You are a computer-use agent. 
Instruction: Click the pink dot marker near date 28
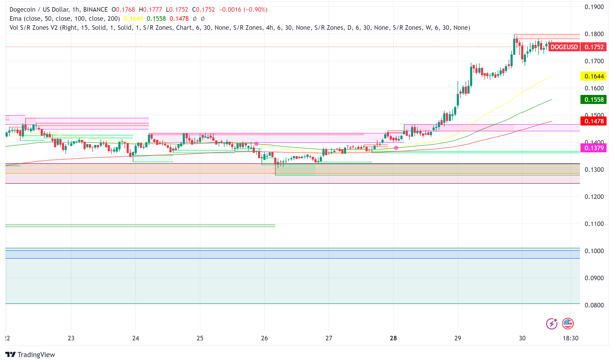396,148
